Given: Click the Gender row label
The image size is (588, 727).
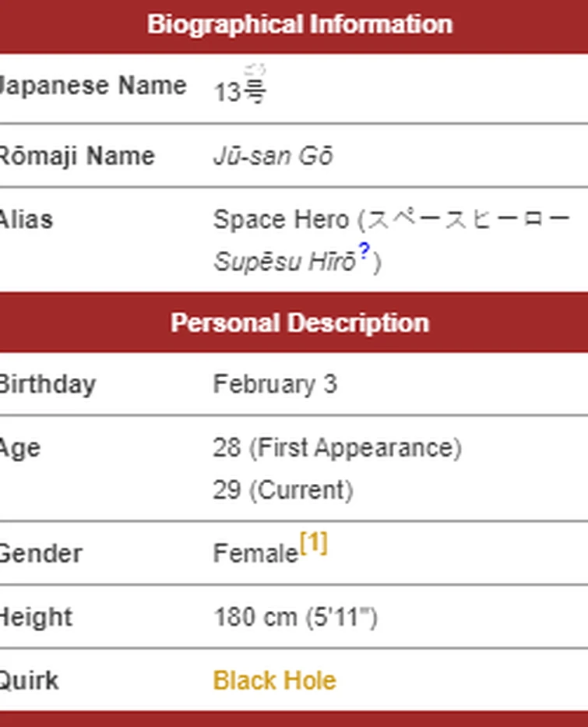Looking at the screenshot, I should tap(40, 553).
